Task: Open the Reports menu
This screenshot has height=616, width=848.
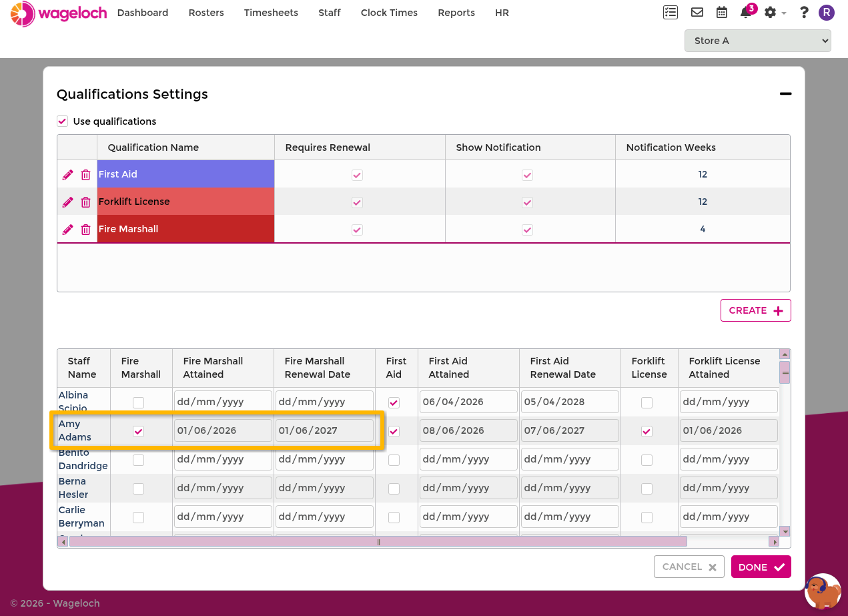Action: [456, 13]
